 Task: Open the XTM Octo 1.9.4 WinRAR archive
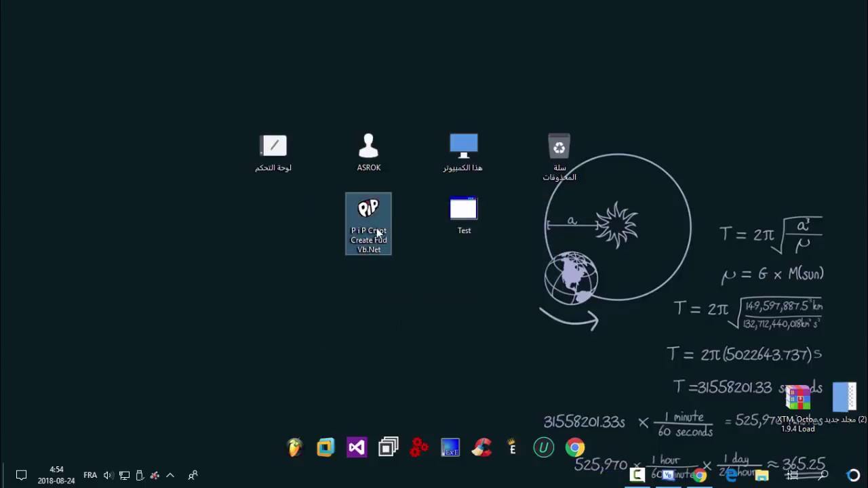pos(797,409)
